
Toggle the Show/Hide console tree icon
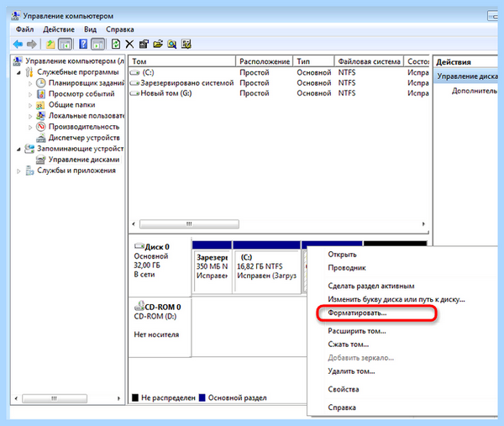pos(65,44)
